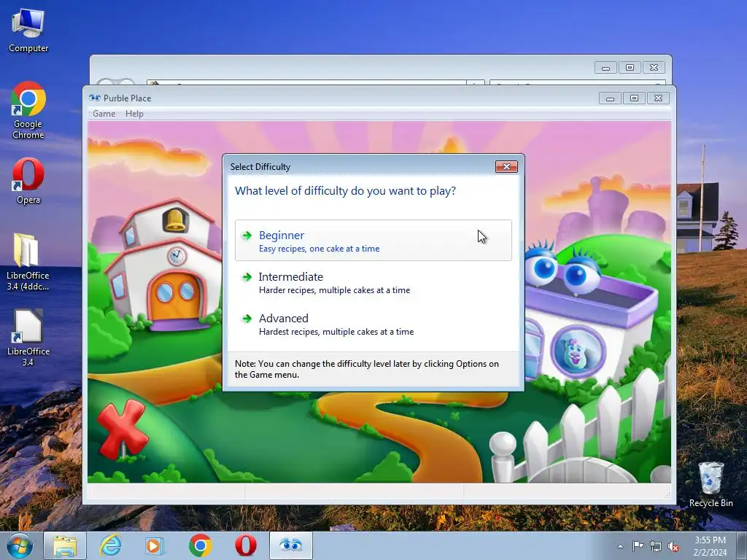Image resolution: width=747 pixels, height=560 pixels.
Task: Minimize the background Explorer window
Action: point(605,68)
